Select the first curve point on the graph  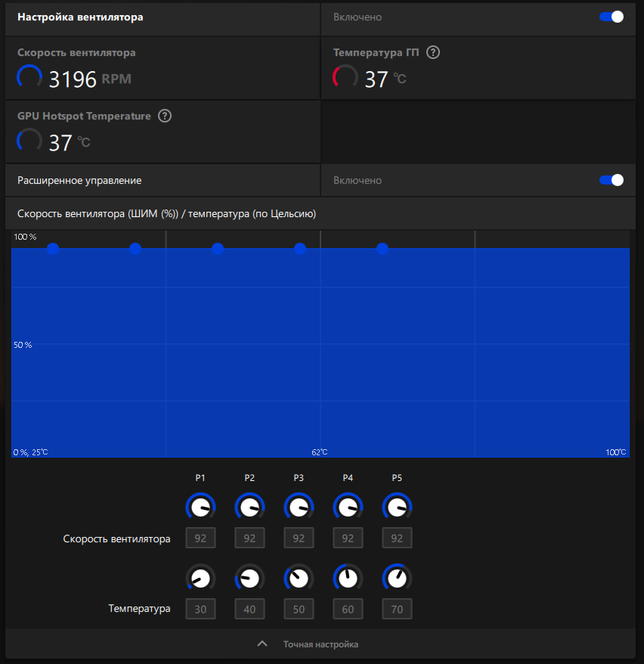pyautogui.click(x=53, y=249)
